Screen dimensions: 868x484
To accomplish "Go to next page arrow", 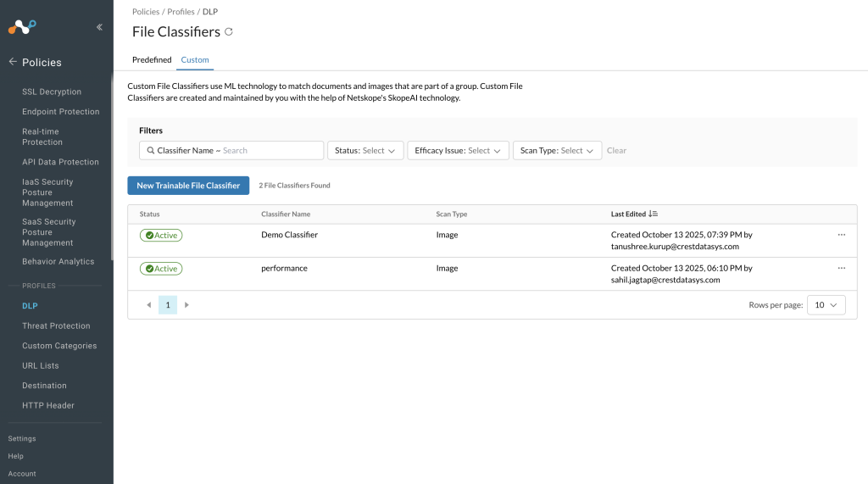I will 186,305.
